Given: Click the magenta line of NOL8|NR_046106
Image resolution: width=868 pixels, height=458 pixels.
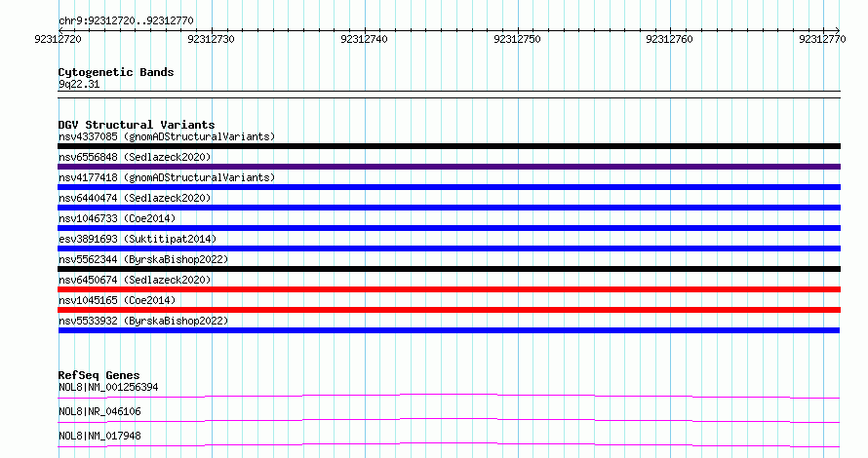Looking at the screenshot, I should pos(449,420).
